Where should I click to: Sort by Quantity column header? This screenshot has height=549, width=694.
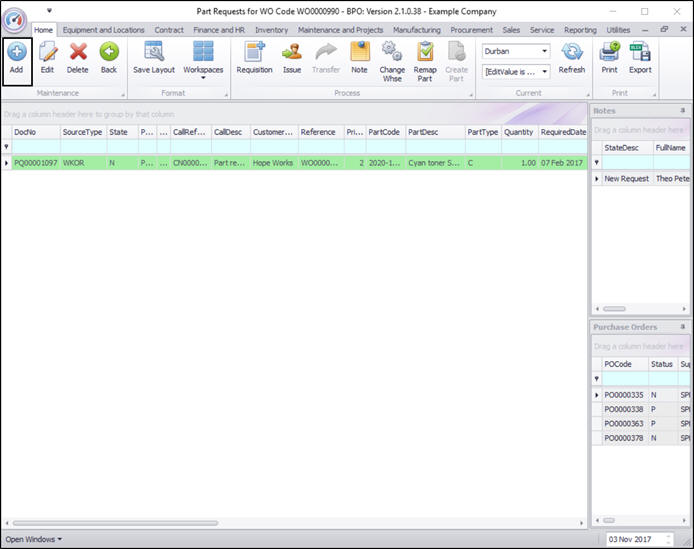pos(520,132)
